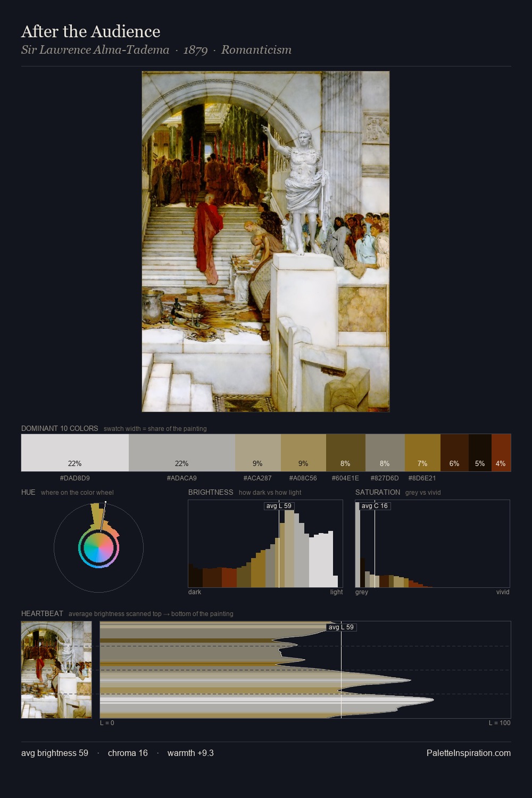Screen dimensions: 532x798
Task: Click the "L = 0" axis label
Action: tap(107, 723)
